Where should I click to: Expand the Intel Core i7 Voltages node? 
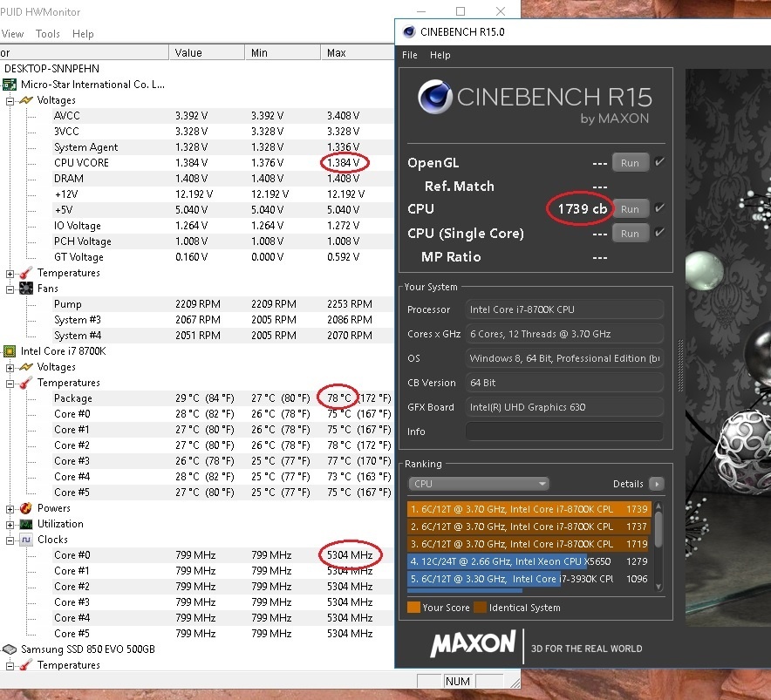(x=10, y=368)
